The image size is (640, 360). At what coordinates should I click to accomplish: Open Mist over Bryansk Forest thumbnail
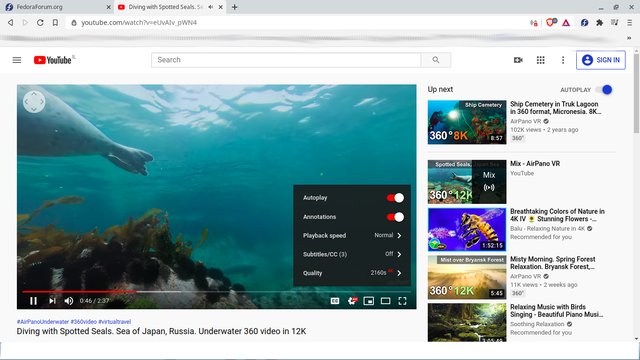pos(467,277)
